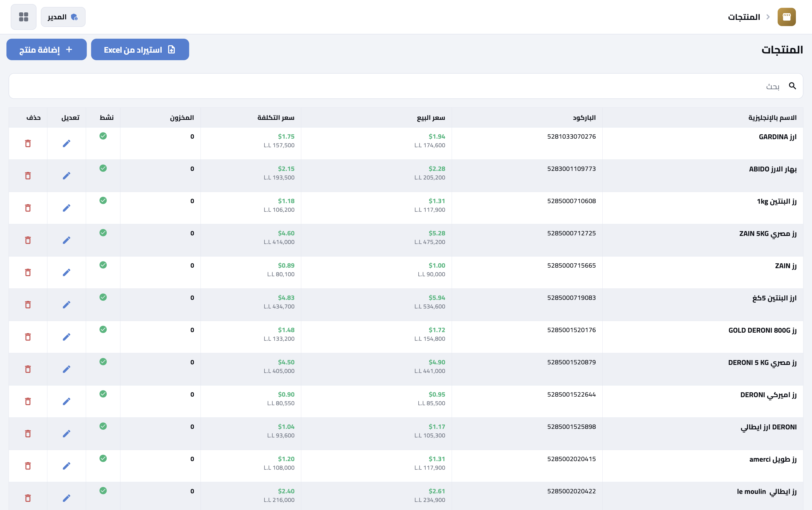Delete the رز طويل amerci product
This screenshot has width=812, height=510.
tap(28, 466)
